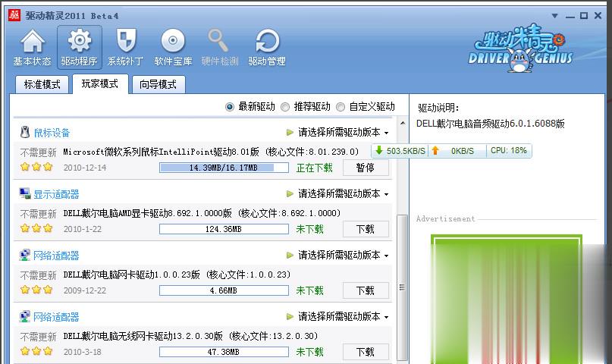The height and width of the screenshot is (364, 612).
Task: Click the DELL戴尔电脑无线网卡驱动13.2.0.30版 title
Action: pyautogui.click(x=143, y=336)
